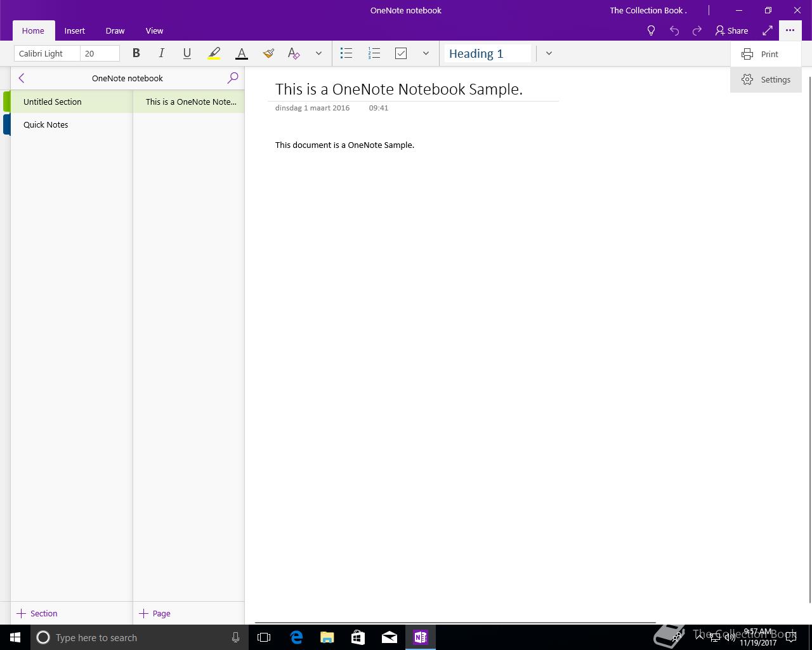Toggle bold formatting
812x650 pixels.
(x=136, y=53)
